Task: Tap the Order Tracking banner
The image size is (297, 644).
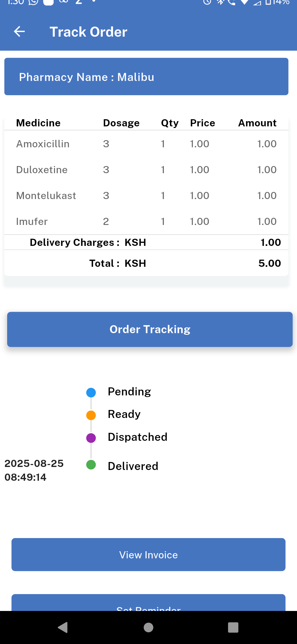Action: [150, 329]
